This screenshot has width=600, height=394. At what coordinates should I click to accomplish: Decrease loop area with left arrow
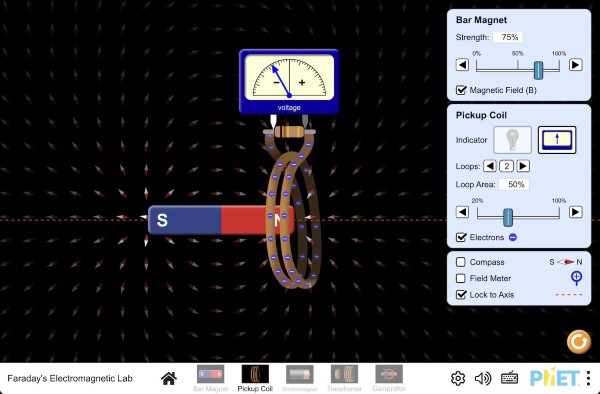[462, 212]
